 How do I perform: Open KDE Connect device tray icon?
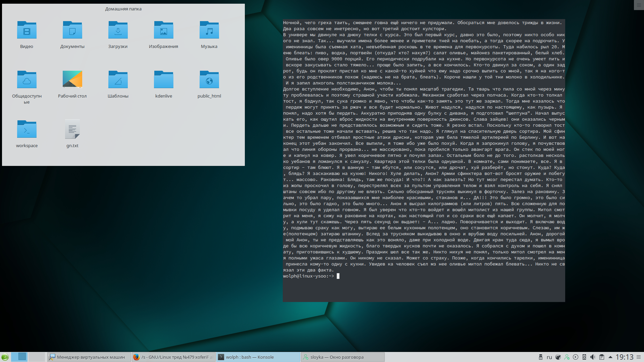point(584,357)
